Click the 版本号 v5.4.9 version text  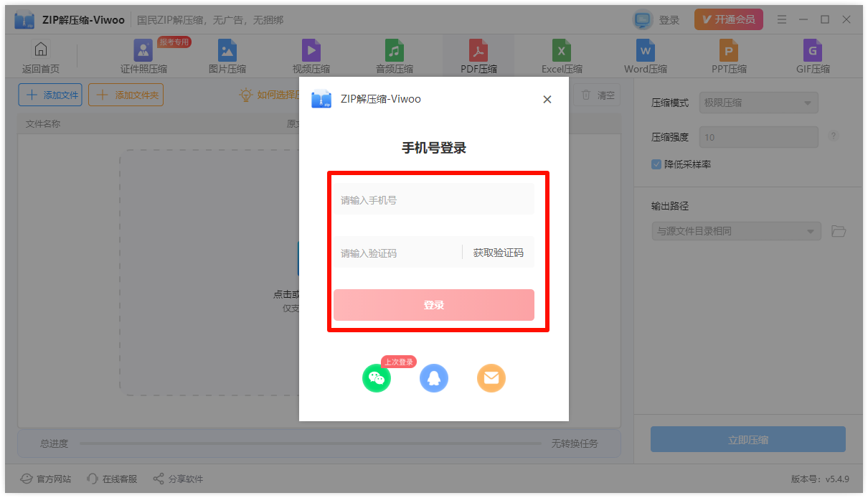tap(820, 479)
